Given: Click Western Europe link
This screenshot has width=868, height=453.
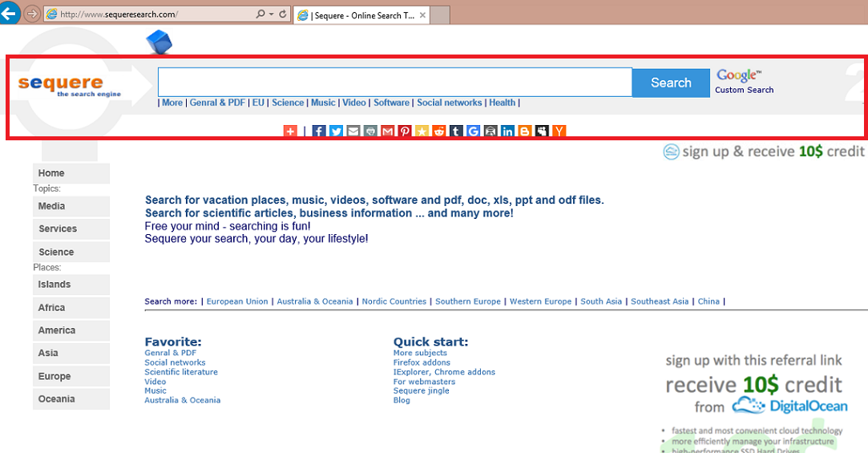Looking at the screenshot, I should coord(540,301).
